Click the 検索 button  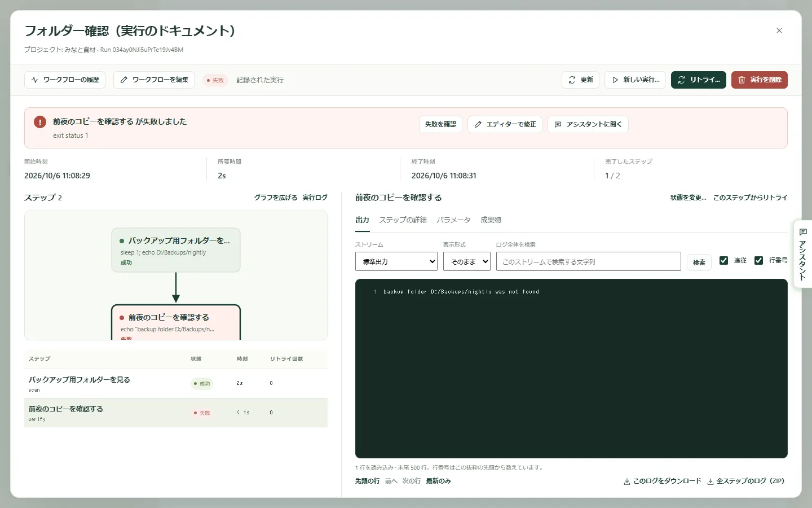(699, 262)
